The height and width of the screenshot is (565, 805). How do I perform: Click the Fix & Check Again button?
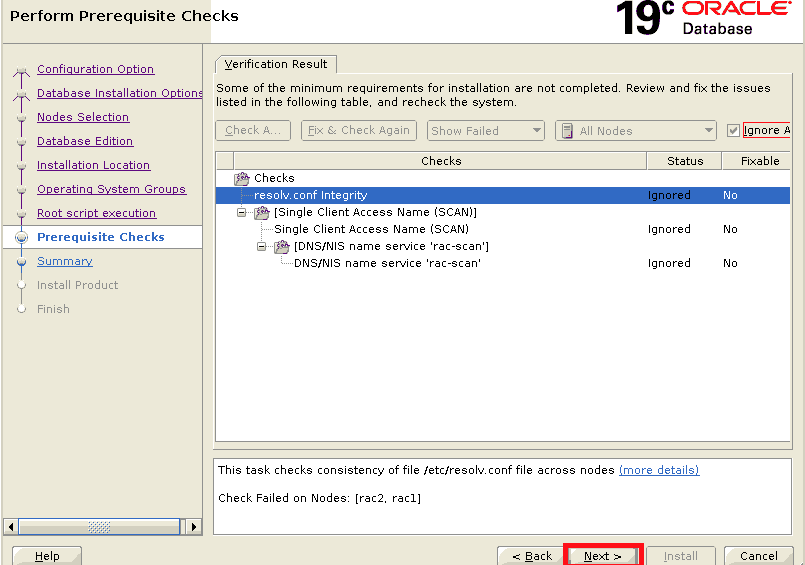tap(358, 130)
